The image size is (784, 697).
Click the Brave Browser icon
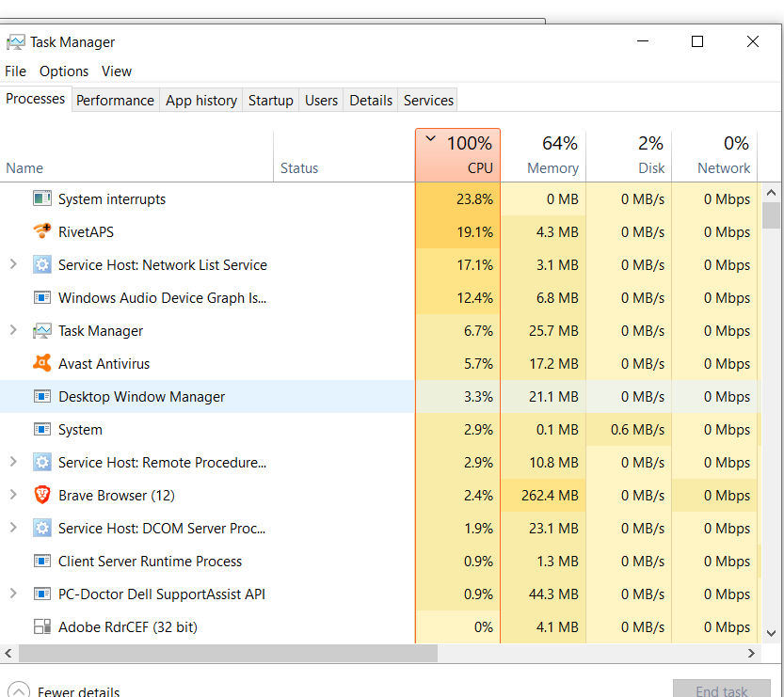(x=42, y=495)
